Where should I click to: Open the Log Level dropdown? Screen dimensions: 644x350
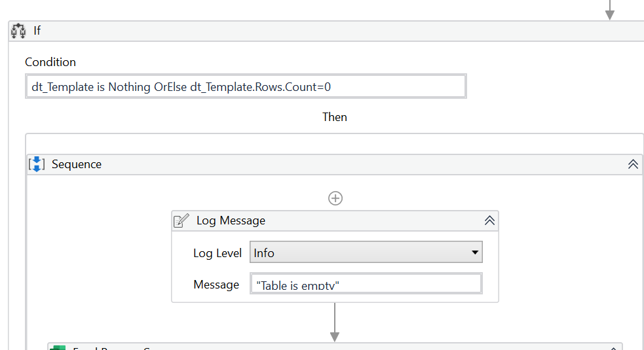pyautogui.click(x=366, y=253)
